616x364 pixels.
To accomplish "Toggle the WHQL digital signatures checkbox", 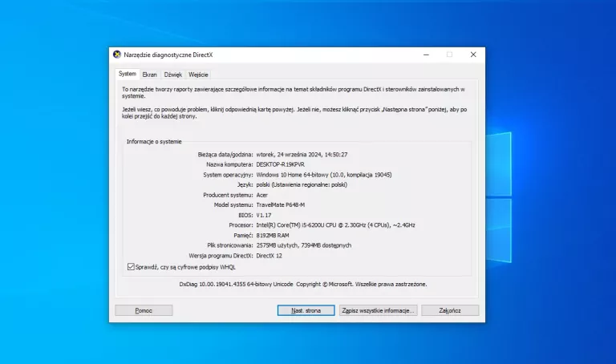I will [x=131, y=267].
